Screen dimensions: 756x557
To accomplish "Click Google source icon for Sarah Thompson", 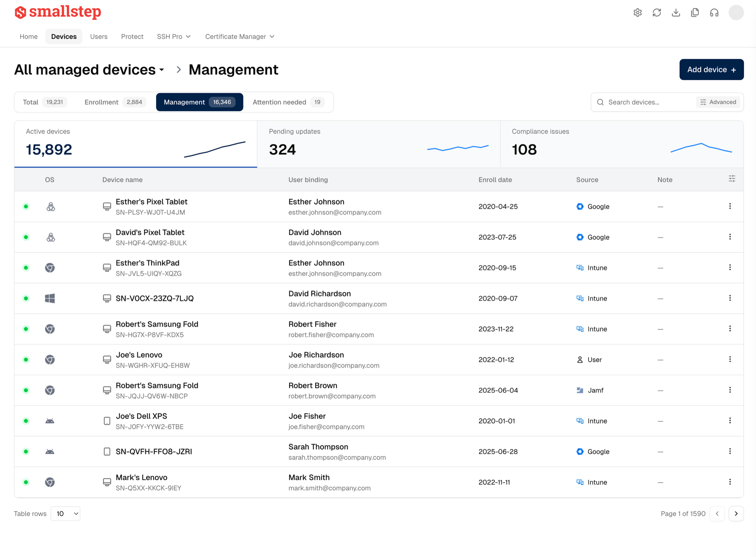I will pyautogui.click(x=580, y=451).
